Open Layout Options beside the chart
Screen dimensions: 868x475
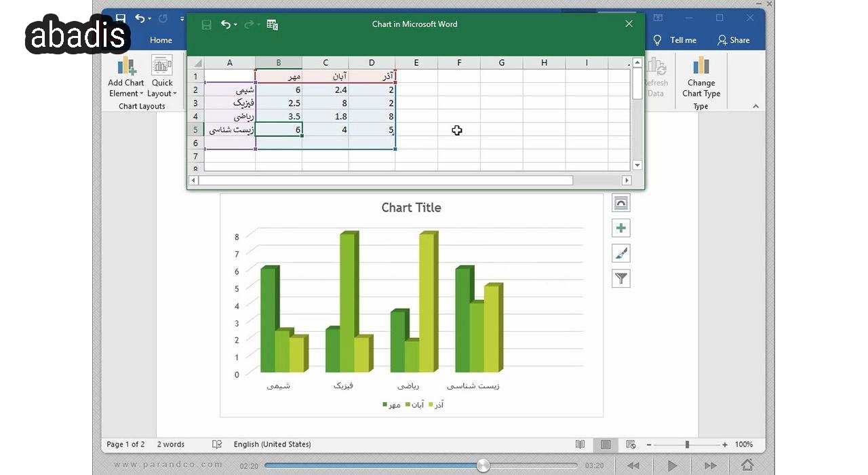(620, 203)
